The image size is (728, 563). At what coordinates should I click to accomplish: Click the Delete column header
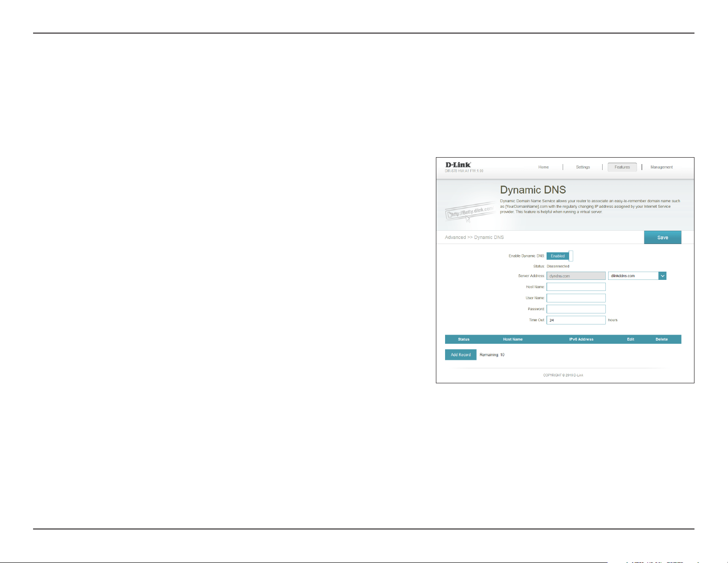(661, 339)
